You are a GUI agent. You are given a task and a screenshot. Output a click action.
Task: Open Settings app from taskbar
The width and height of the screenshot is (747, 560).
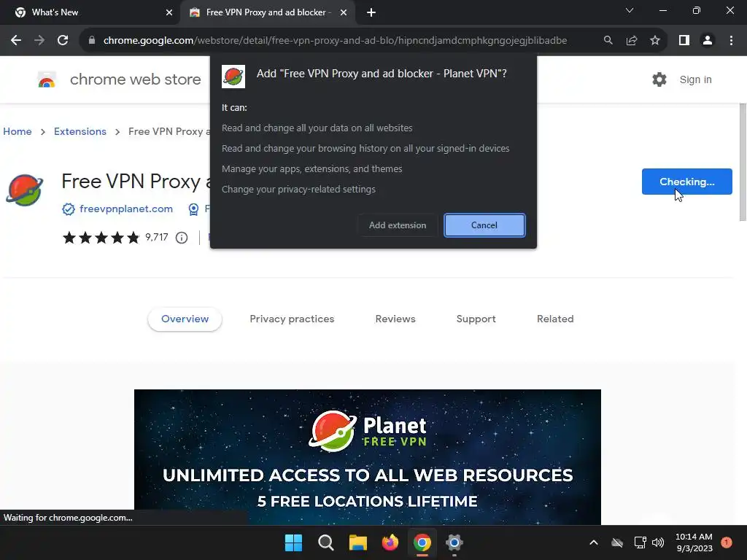pyautogui.click(x=454, y=542)
